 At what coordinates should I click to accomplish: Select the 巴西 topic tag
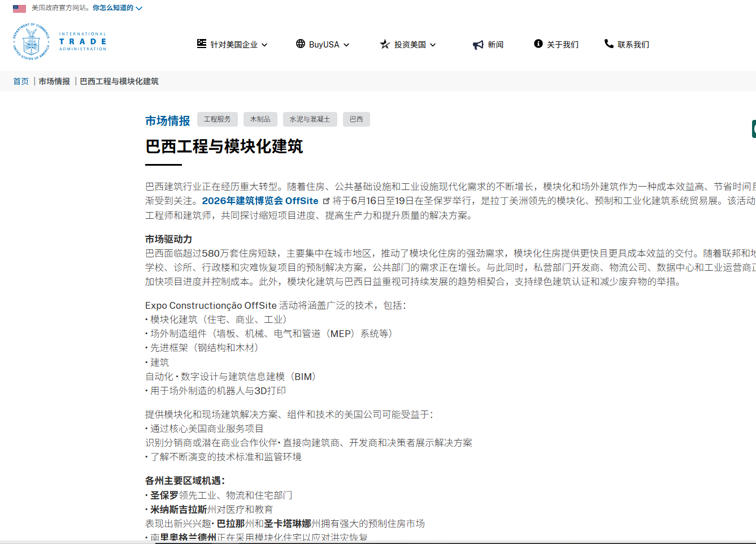[356, 119]
